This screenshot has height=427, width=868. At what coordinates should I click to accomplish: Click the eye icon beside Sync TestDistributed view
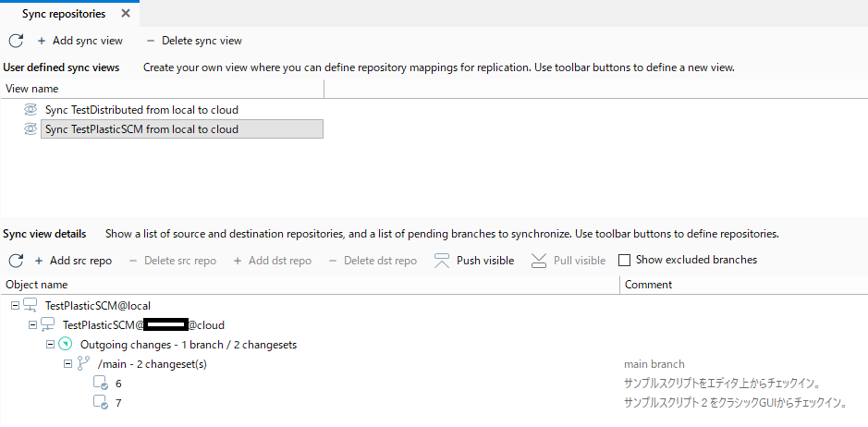point(31,110)
